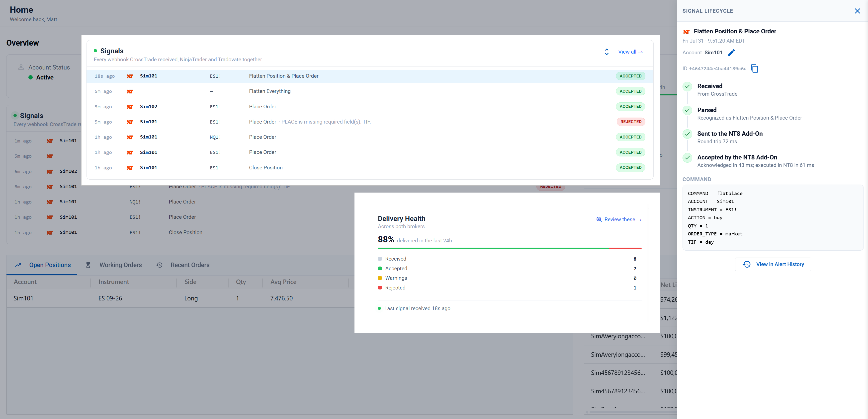Click NinjaTrader icon in Close Position row
This screenshot has height=419, width=868.
coord(130,168)
